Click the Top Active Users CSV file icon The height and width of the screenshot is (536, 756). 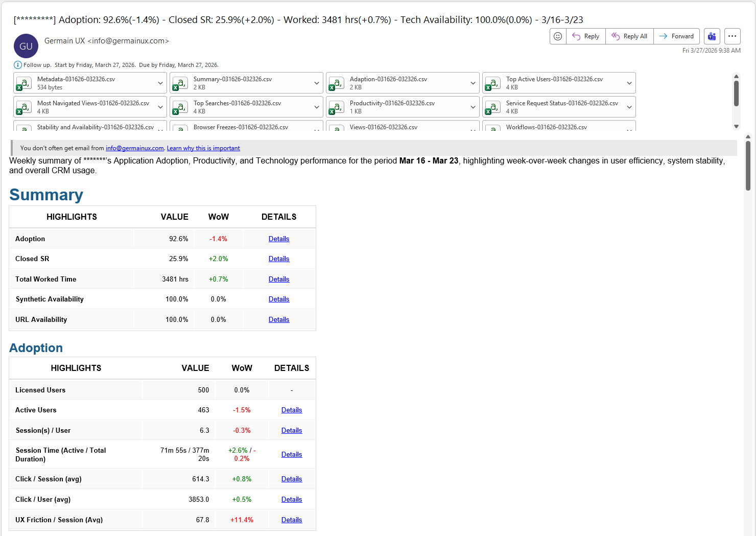click(492, 83)
